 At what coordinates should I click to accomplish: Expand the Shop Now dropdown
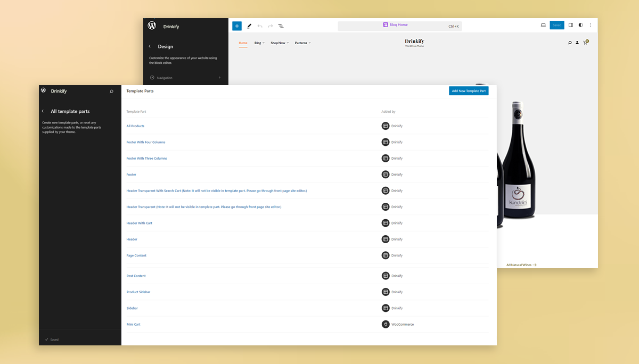coord(278,43)
